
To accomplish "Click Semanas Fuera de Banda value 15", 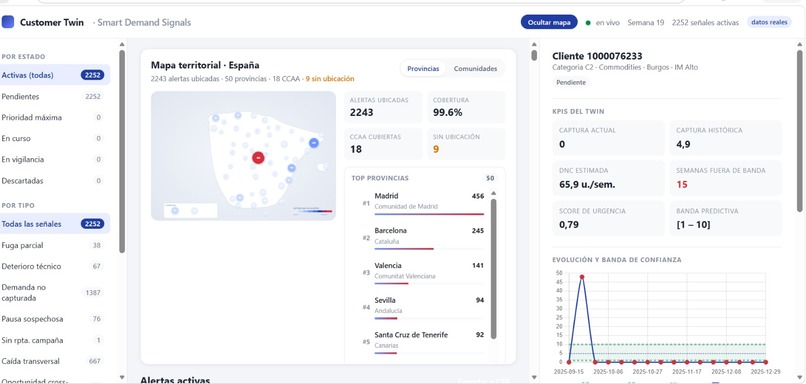I will tap(682, 184).
